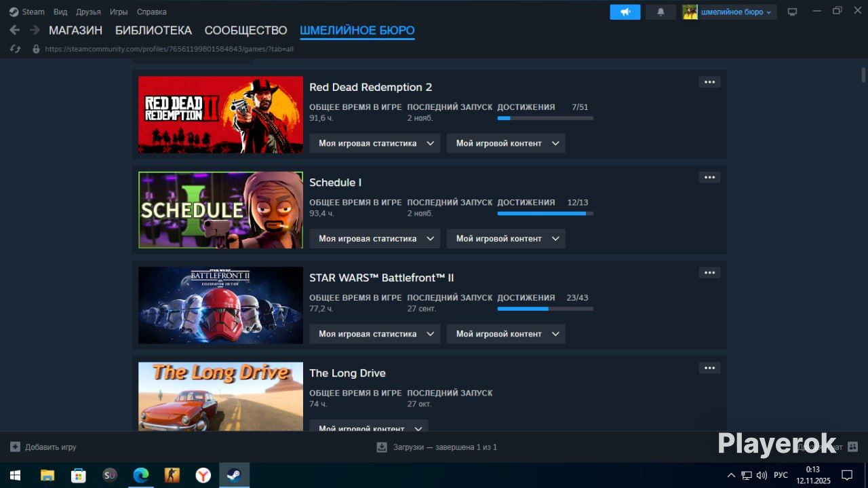The image size is (868, 488).
Task: Click Schedule I achievements progress bar
Action: pyautogui.click(x=545, y=213)
